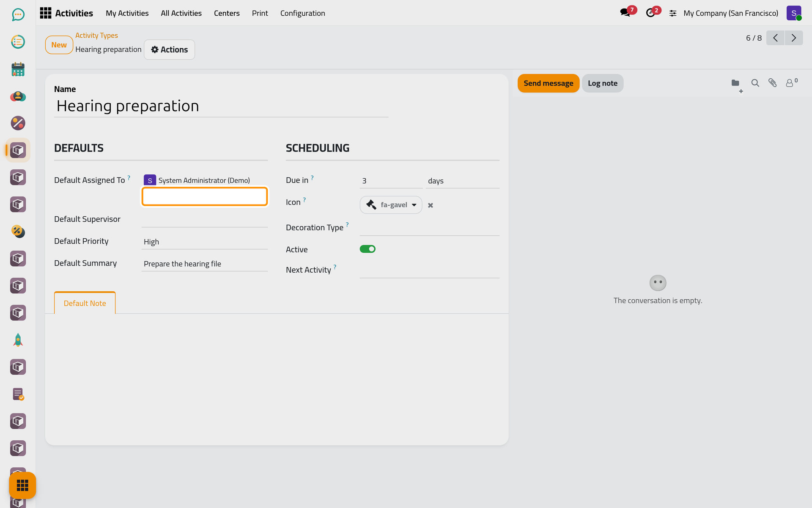Open the Default Priority High selector

(205, 242)
